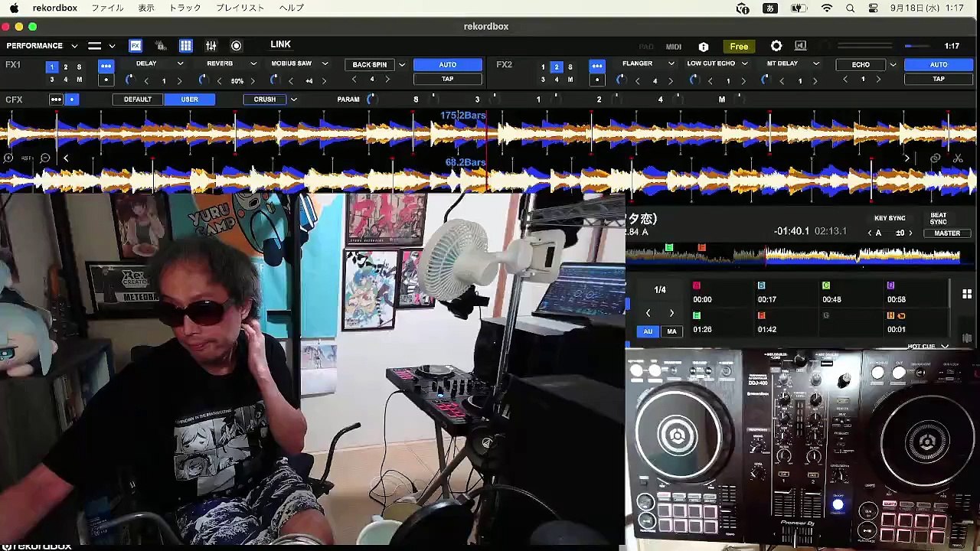980x551 pixels.
Task: Assign FX1 to deck 1
Action: pos(52,67)
